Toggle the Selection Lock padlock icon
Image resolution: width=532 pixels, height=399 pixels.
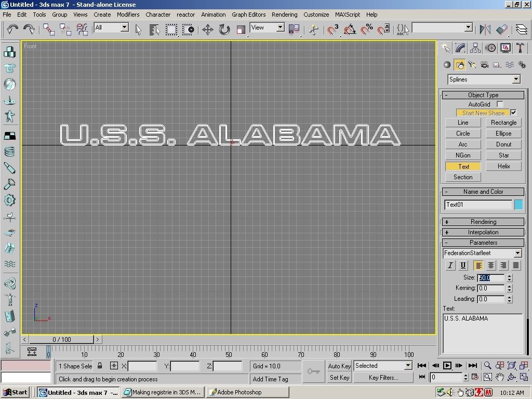[100, 366]
